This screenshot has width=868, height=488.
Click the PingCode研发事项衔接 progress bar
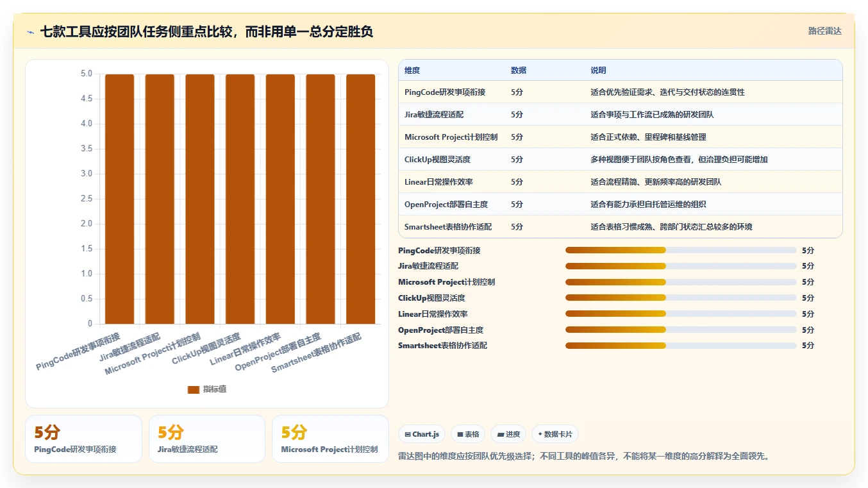coord(681,250)
